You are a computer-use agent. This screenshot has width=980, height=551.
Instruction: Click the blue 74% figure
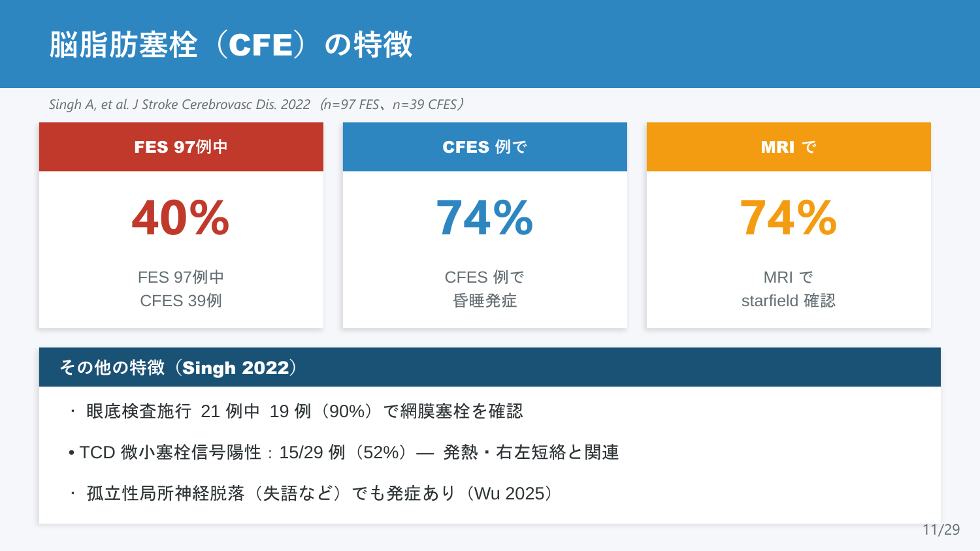coord(485,218)
